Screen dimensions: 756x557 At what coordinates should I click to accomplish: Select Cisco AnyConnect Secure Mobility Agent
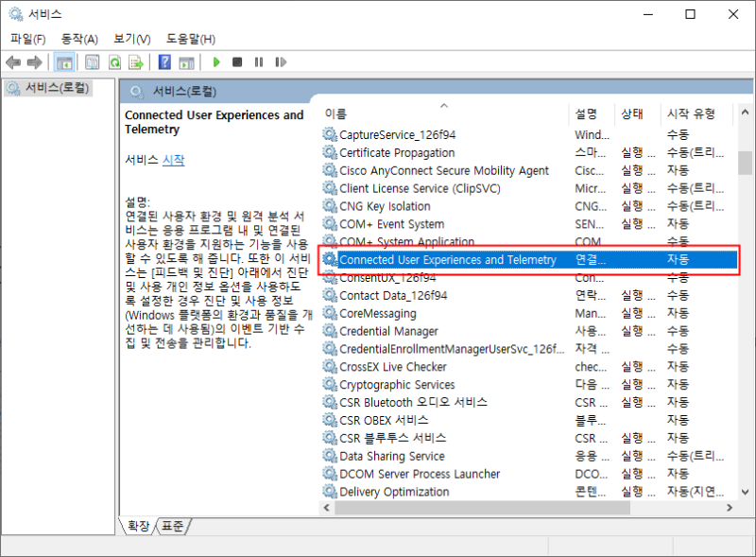[444, 170]
